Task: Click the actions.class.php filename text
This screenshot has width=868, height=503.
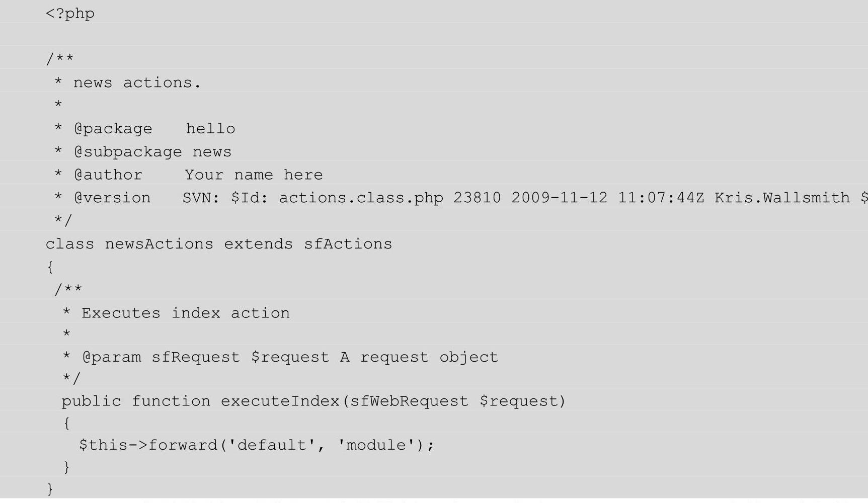Action: pyautogui.click(x=361, y=198)
